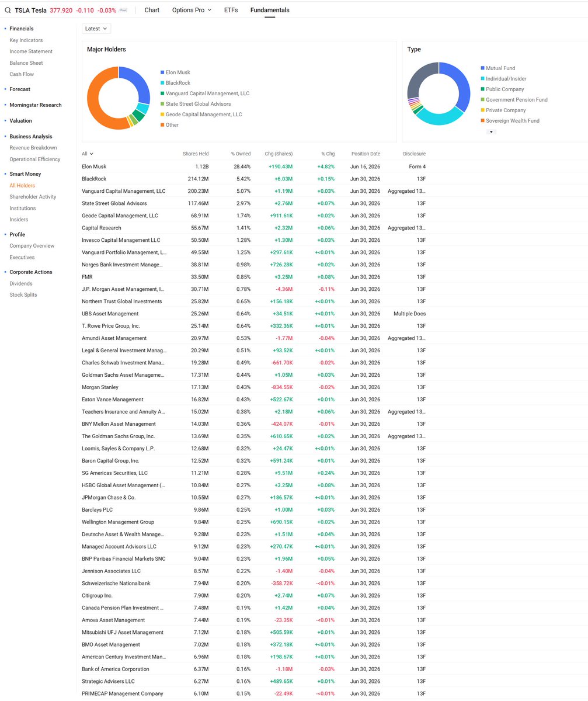Image resolution: width=588 pixels, height=701 pixels.
Task: Open Operational Efficiency page
Action: [x=35, y=159]
